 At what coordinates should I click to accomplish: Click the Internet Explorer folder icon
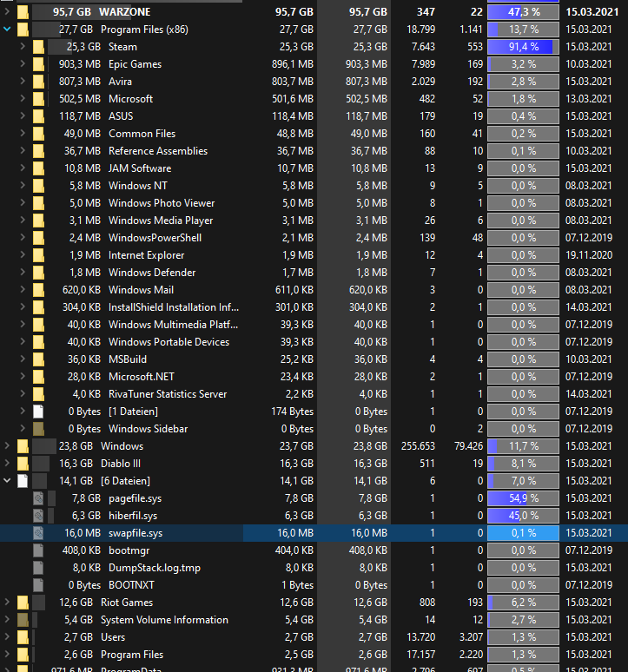(x=38, y=255)
